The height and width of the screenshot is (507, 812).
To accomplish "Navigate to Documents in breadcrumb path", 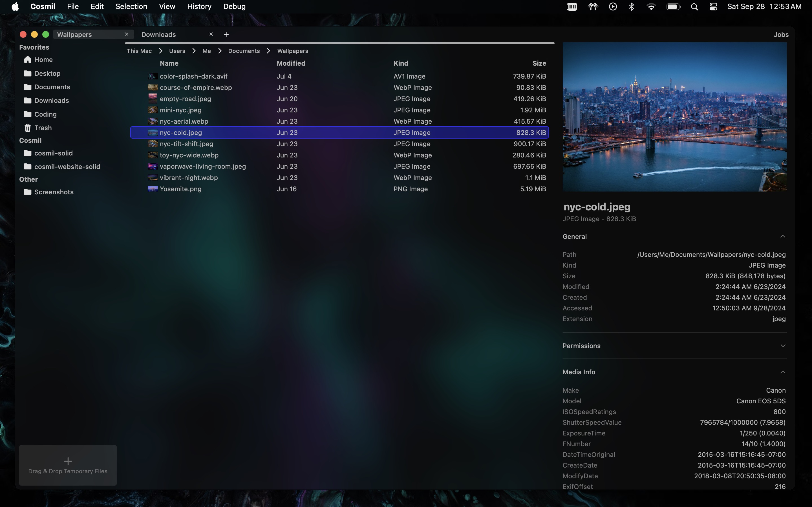I will (x=244, y=51).
